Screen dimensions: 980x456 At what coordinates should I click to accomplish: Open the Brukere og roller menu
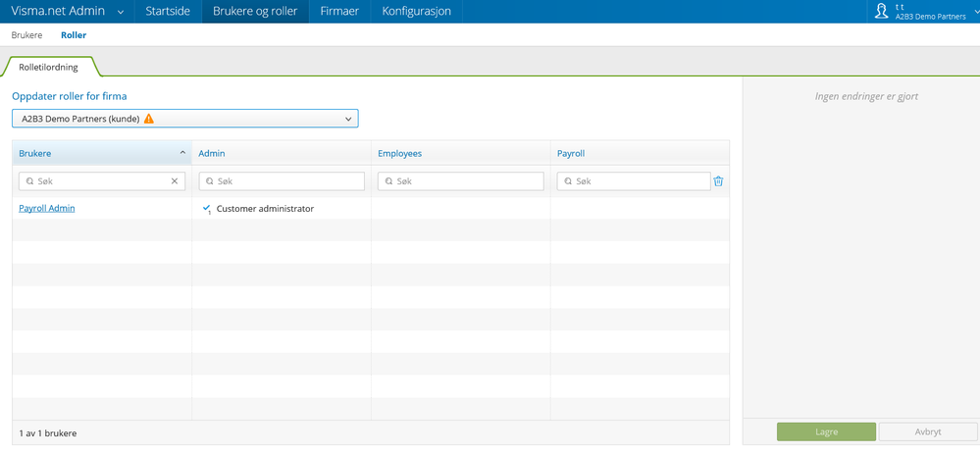coord(255,11)
